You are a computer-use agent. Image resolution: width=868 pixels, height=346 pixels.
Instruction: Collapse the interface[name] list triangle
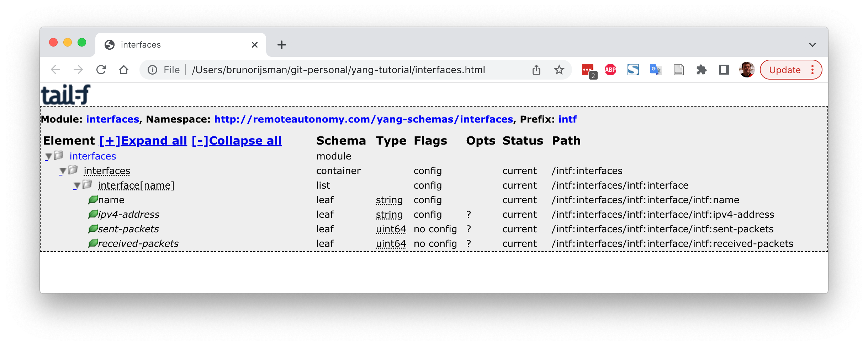point(77,185)
